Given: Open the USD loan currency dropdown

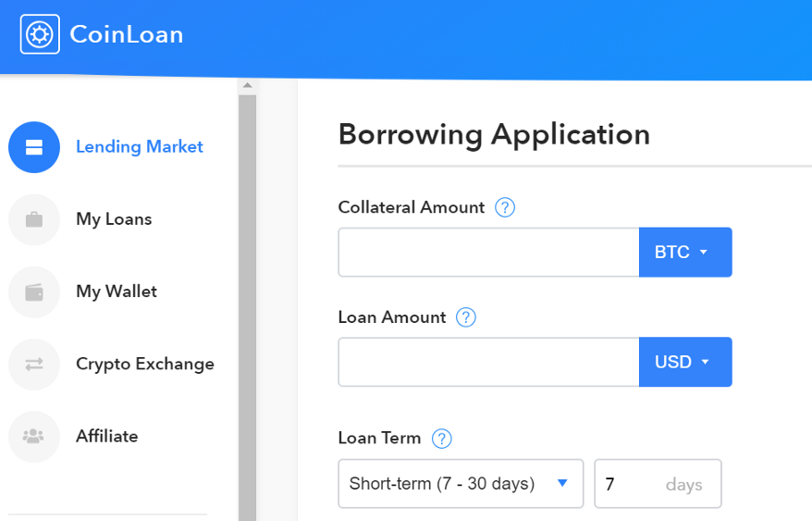Looking at the screenshot, I should [685, 362].
